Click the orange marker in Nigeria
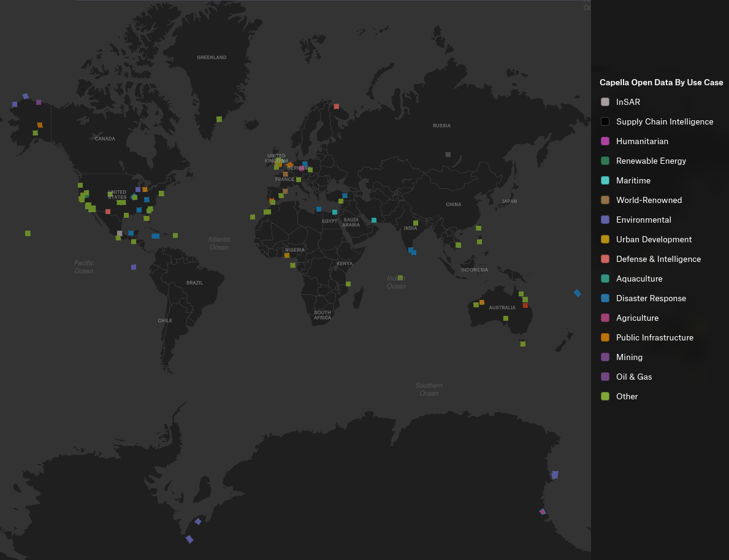 pyautogui.click(x=286, y=255)
